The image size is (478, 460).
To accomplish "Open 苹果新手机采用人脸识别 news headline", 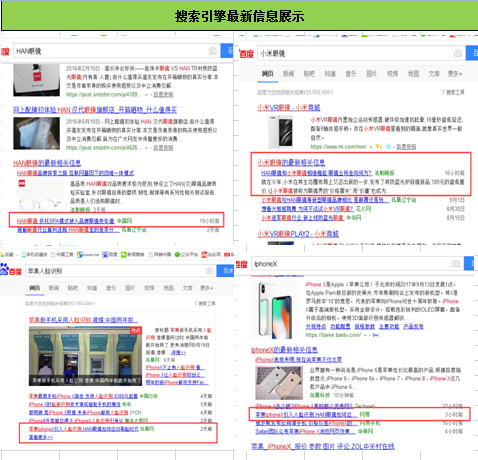I will [83, 320].
